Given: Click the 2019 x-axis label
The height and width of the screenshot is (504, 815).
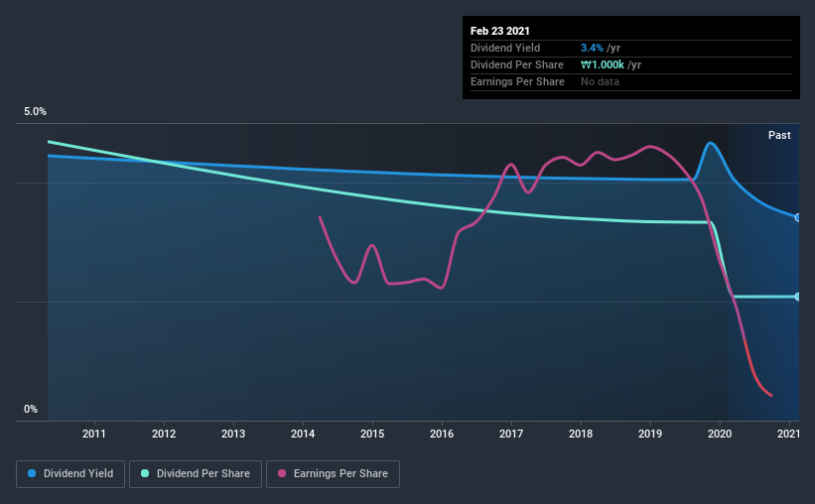Looking at the screenshot, I should (x=649, y=434).
